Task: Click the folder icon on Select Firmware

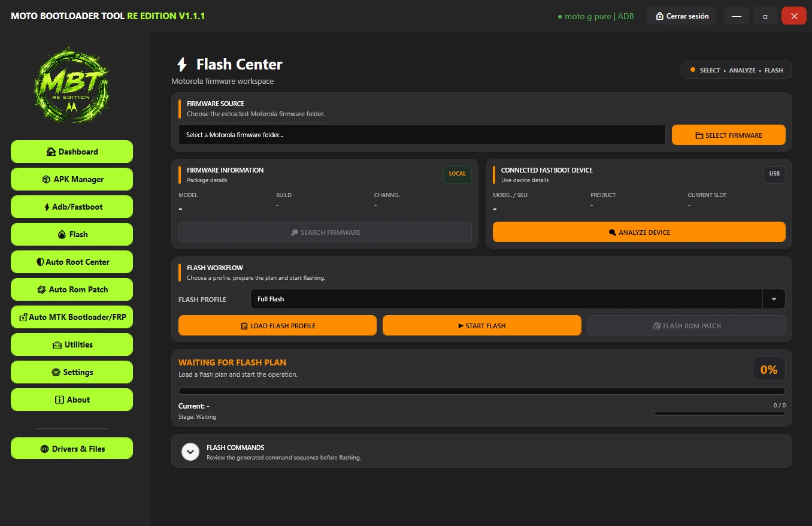Action: click(699, 136)
